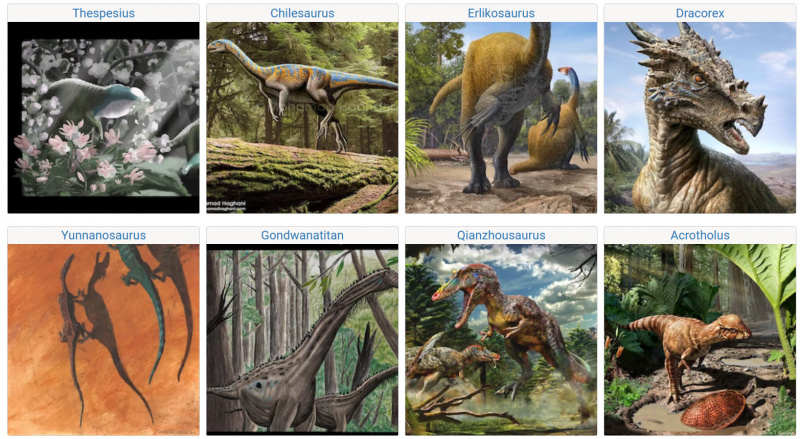Select the Gondwanatitan long-neck illustration
Screen dimensions: 800x439
302,339
